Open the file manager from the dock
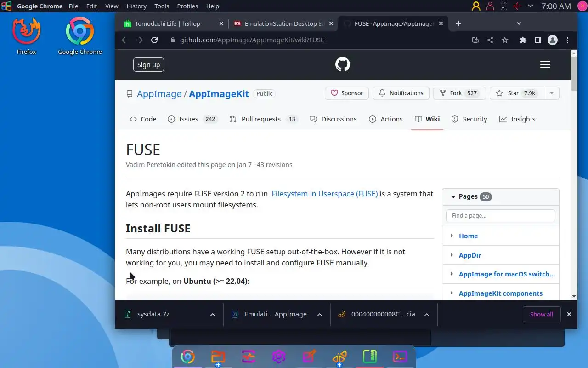Screen dimensions: 588x368 coord(218,357)
